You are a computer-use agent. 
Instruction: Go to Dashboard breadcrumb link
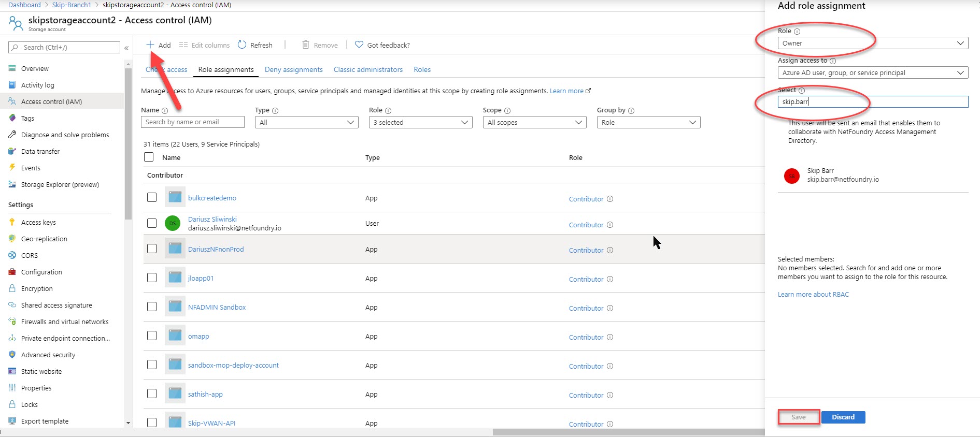point(24,5)
